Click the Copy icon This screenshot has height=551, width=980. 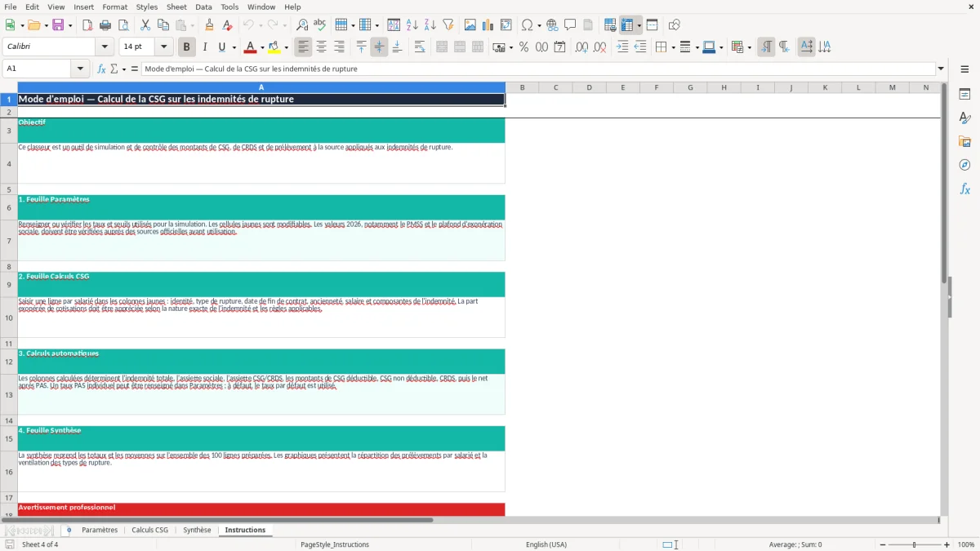click(163, 25)
